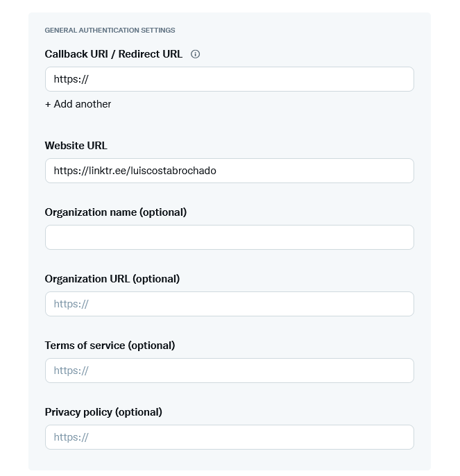Select the Organization name text field
Screen dimensions: 460x476
point(229,237)
